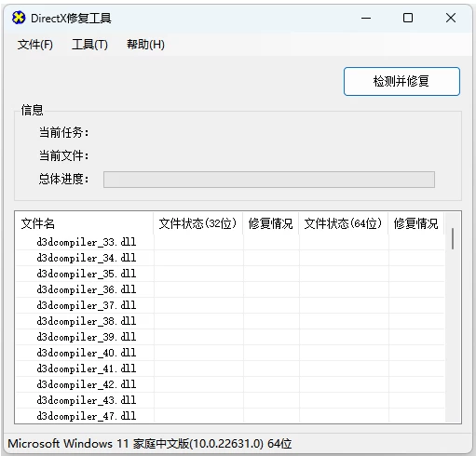Open the 工具(T) menu
Viewport: 476px width, 456px height.
(89, 45)
